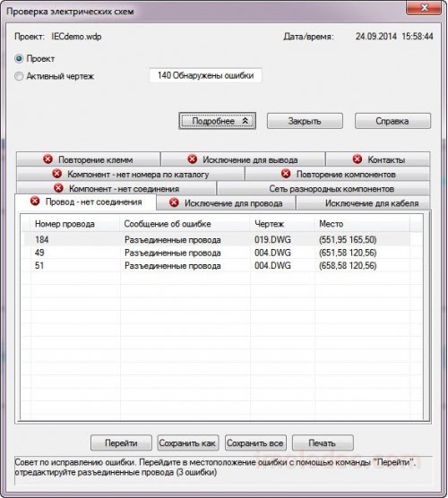This screenshot has width=448, height=498.
Task: Select wire 184 row in the error list
Action: point(216,239)
